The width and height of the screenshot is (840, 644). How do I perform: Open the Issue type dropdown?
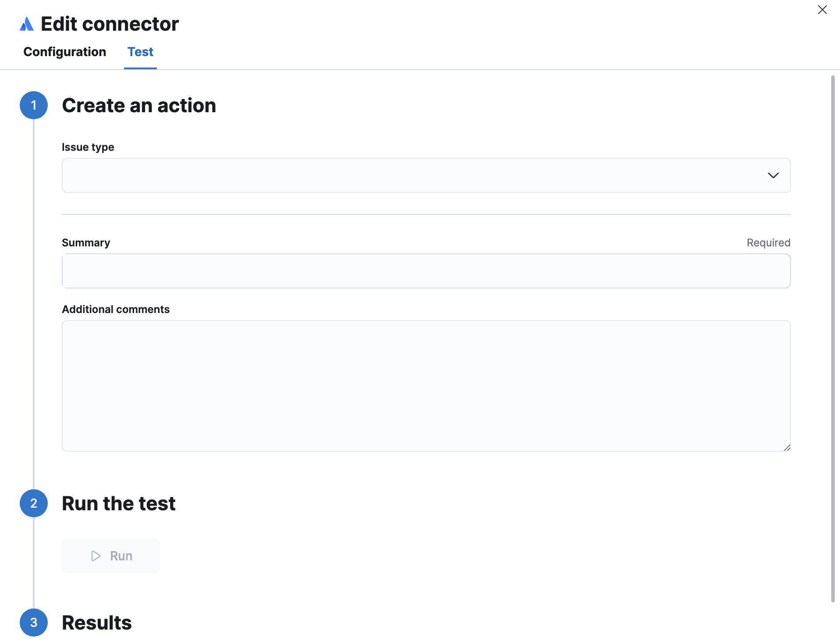pos(425,175)
